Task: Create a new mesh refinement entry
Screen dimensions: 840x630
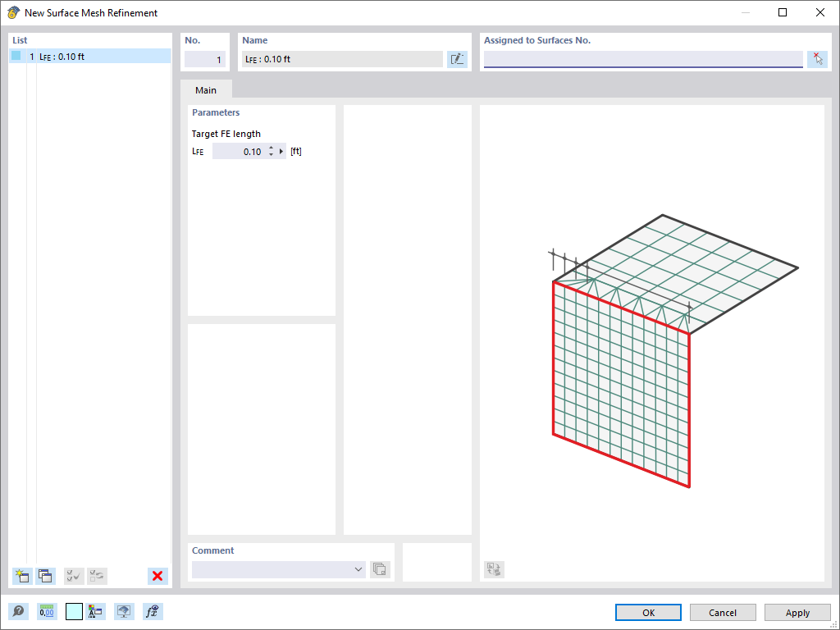Action: click(x=22, y=576)
